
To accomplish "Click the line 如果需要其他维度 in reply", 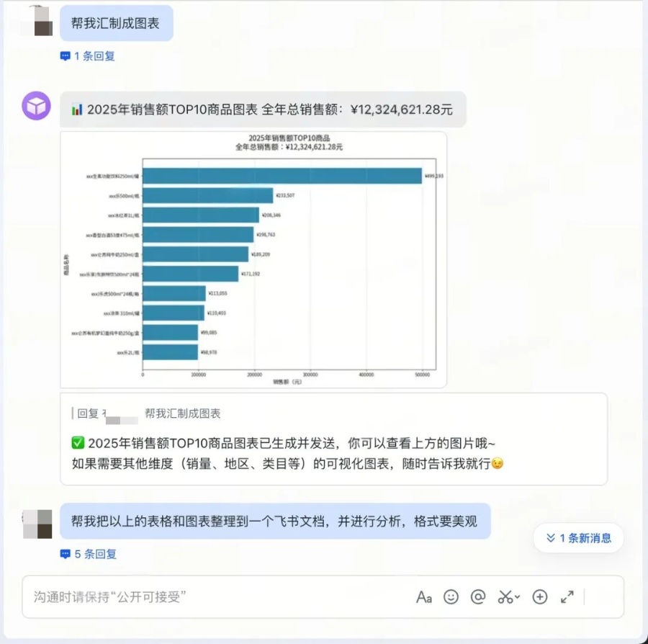I will pos(287,464).
